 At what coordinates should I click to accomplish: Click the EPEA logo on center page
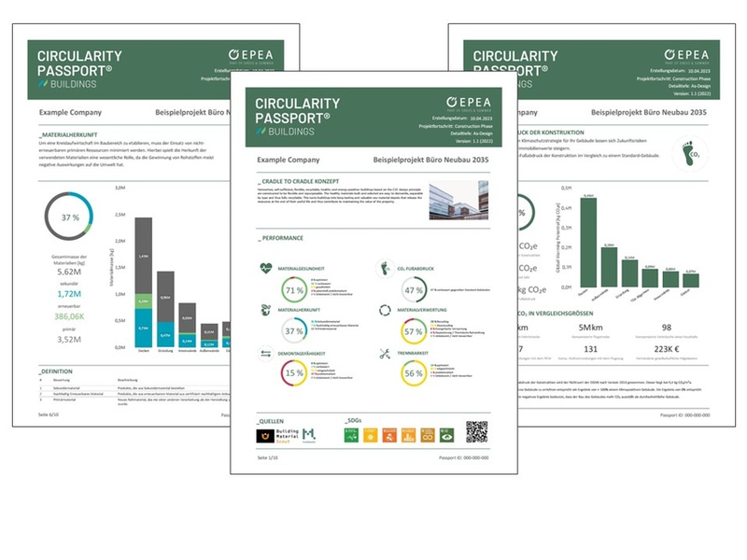coord(474,101)
